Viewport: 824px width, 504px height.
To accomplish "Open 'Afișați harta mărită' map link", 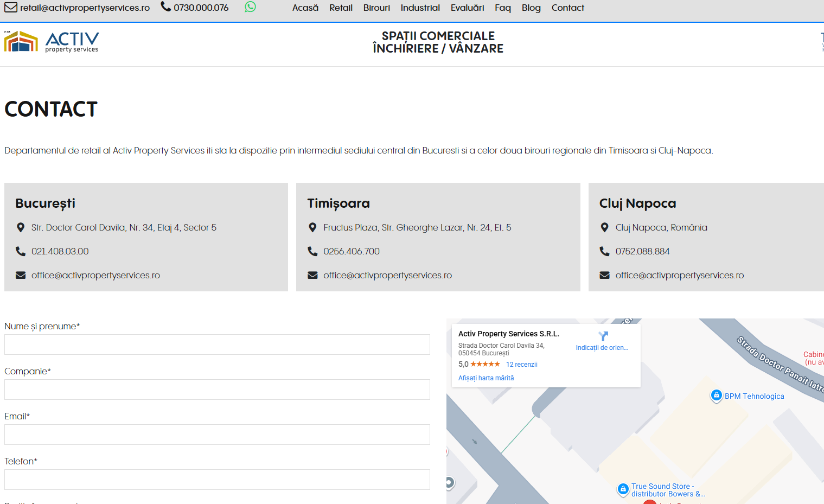I will click(486, 378).
